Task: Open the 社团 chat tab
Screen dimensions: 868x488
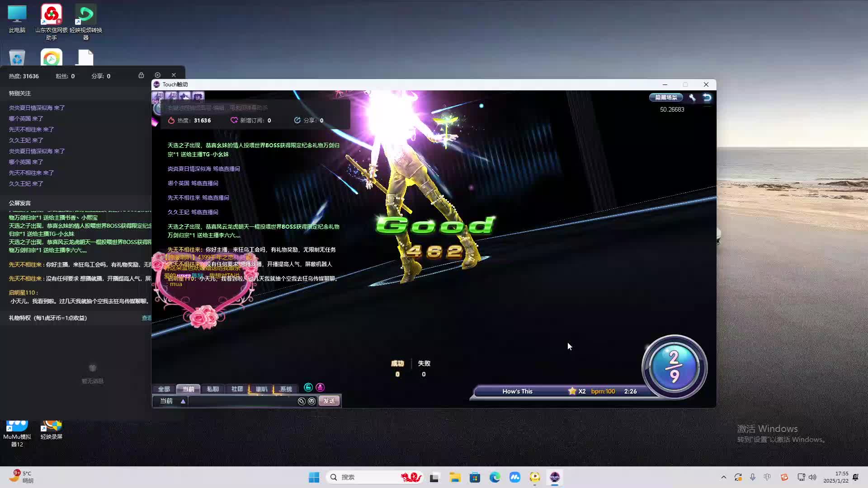Action: point(237,389)
